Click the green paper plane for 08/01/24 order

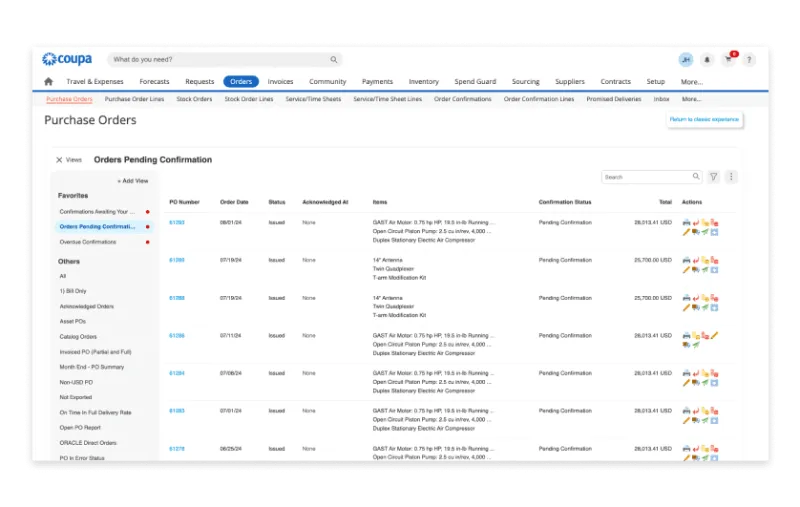point(705,232)
